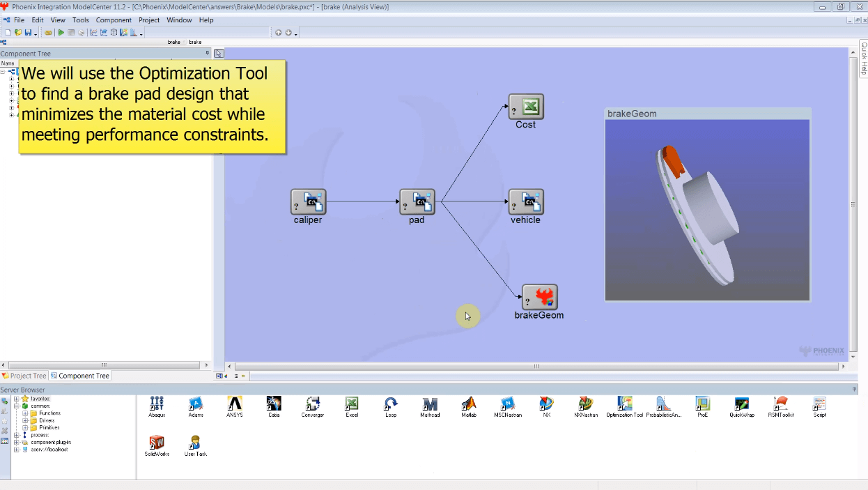Screen dimensions: 868x490
Task: Open the Project menu
Action: pos(149,20)
